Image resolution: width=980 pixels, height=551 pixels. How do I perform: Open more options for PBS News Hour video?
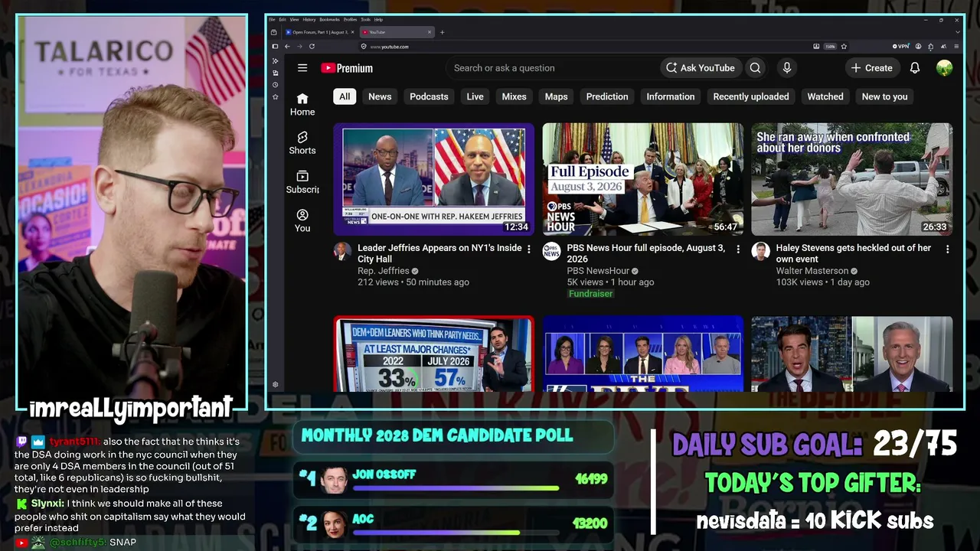coord(738,249)
